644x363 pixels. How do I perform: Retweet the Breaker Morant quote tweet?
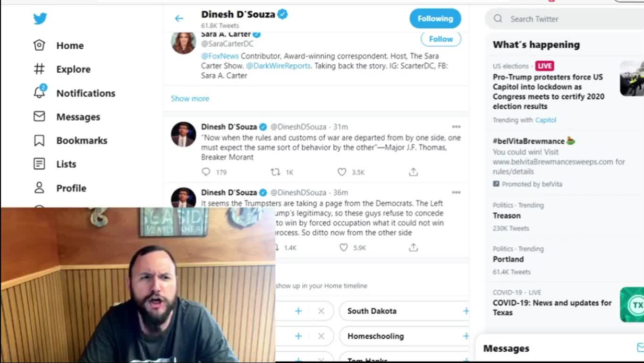coord(275,172)
